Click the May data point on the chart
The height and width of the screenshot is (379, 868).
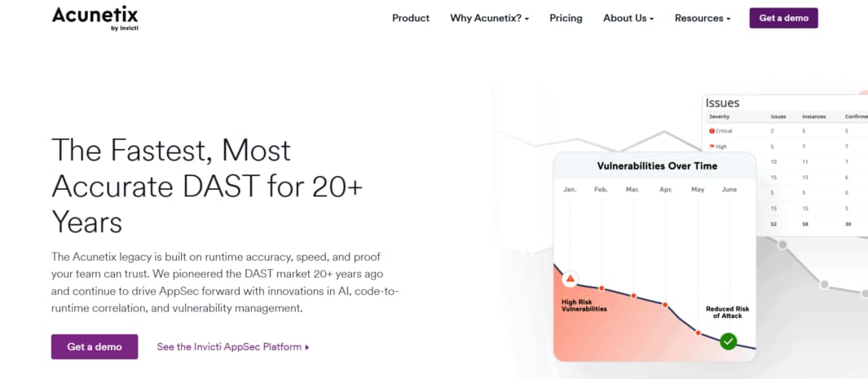coord(698,333)
